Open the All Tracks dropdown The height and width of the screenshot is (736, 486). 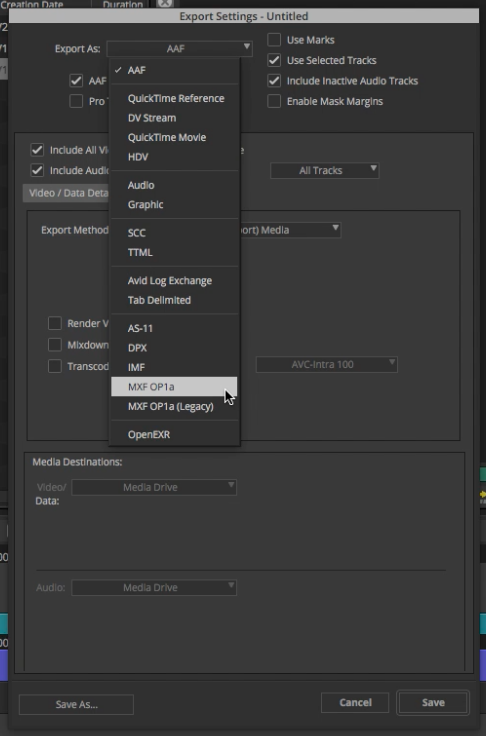324,170
